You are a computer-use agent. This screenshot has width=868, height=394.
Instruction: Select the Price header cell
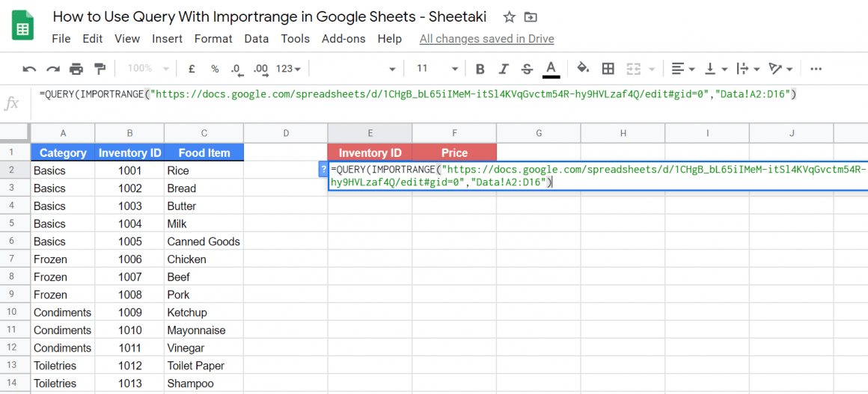[x=454, y=153]
